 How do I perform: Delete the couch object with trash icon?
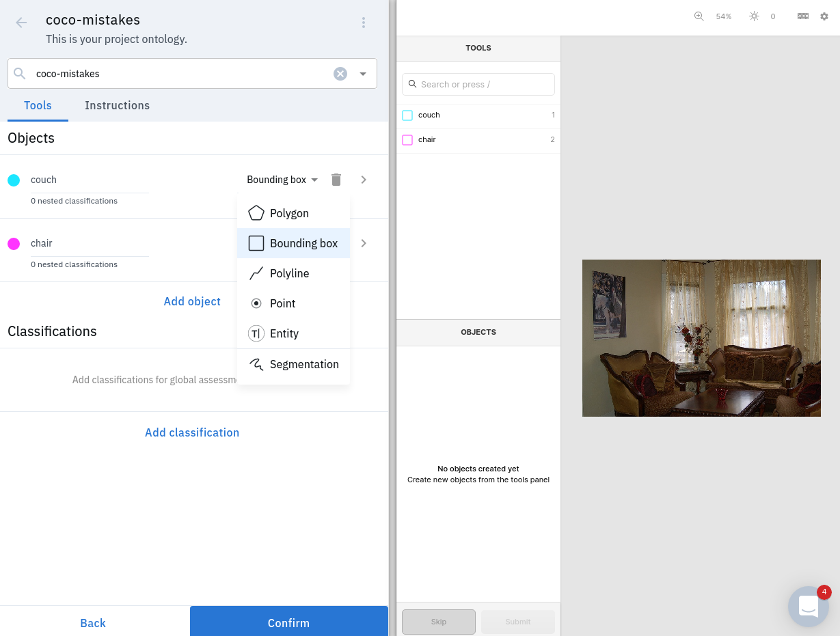[x=336, y=180]
